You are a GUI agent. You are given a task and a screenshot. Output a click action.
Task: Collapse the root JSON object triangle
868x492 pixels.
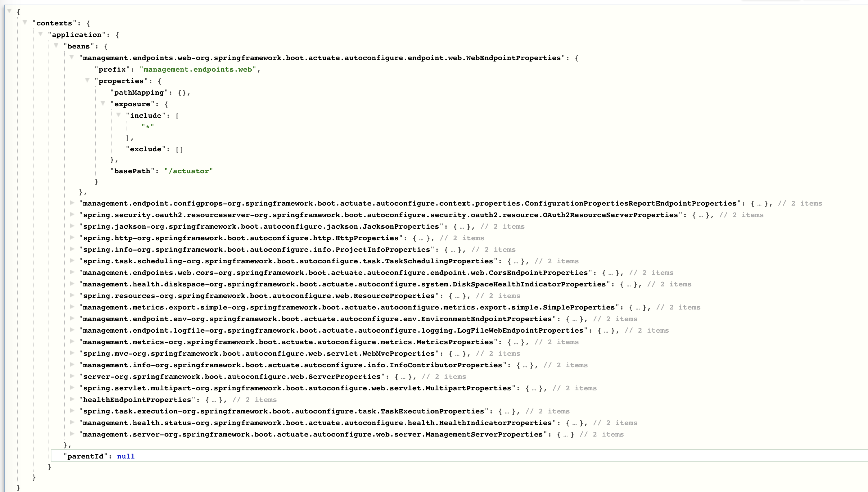point(10,11)
